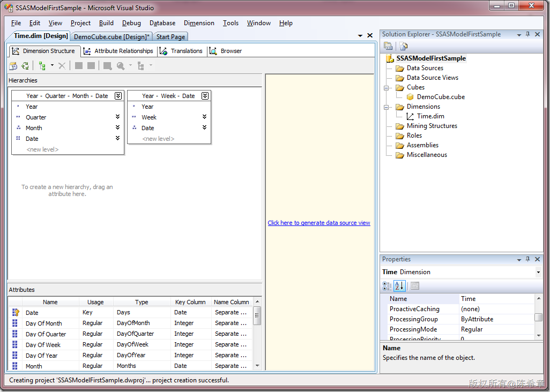The width and height of the screenshot is (550, 392).
Task: Click the Day Of Week attribute icon
Action: [x=15, y=345]
